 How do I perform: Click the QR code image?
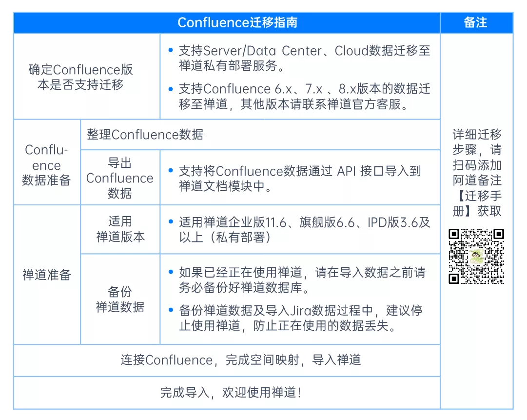click(476, 256)
